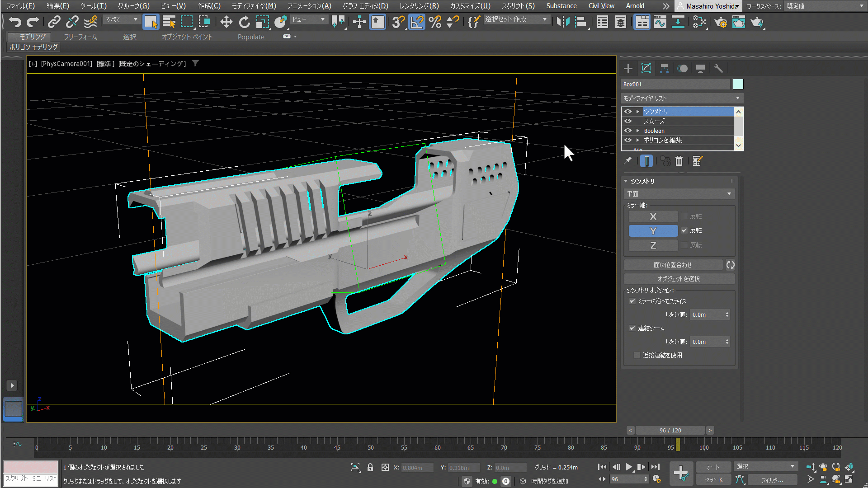Remove modifier with the trash icon
The width and height of the screenshot is (868, 488).
tap(679, 161)
